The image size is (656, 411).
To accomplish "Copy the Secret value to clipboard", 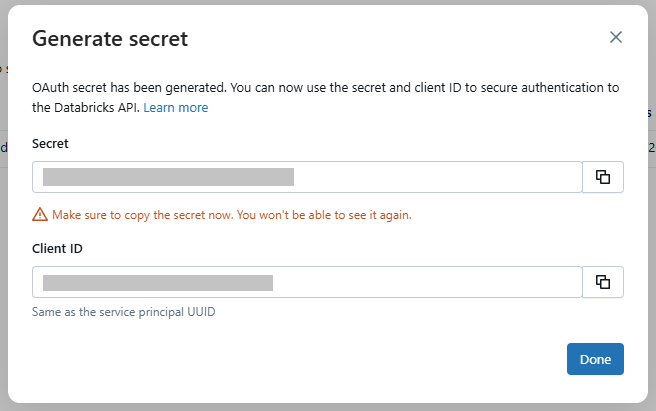I will coord(603,177).
